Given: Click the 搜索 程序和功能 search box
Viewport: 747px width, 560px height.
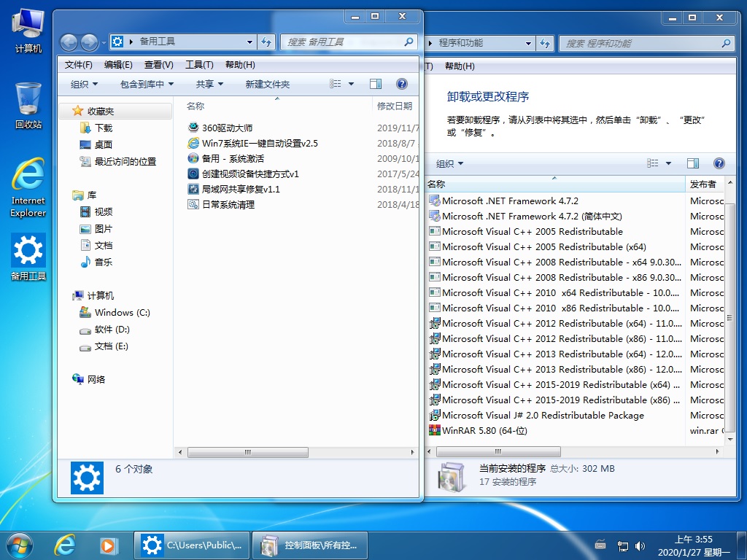Looking at the screenshot, I should tap(647, 43).
